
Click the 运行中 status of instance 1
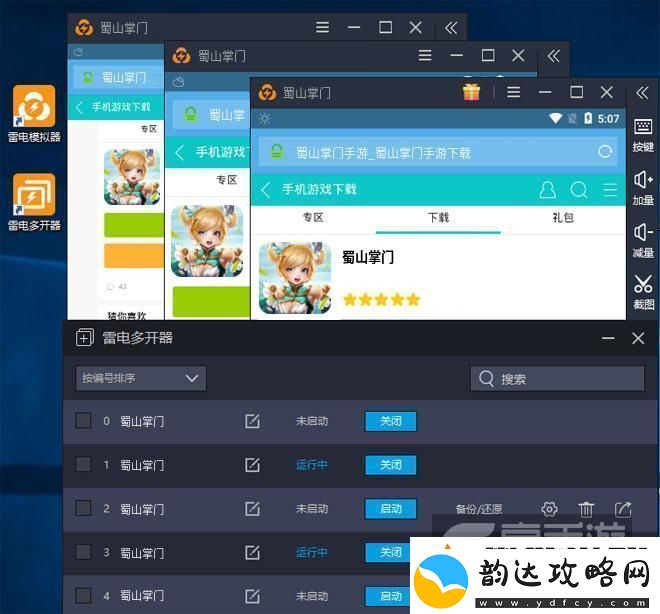(311, 465)
